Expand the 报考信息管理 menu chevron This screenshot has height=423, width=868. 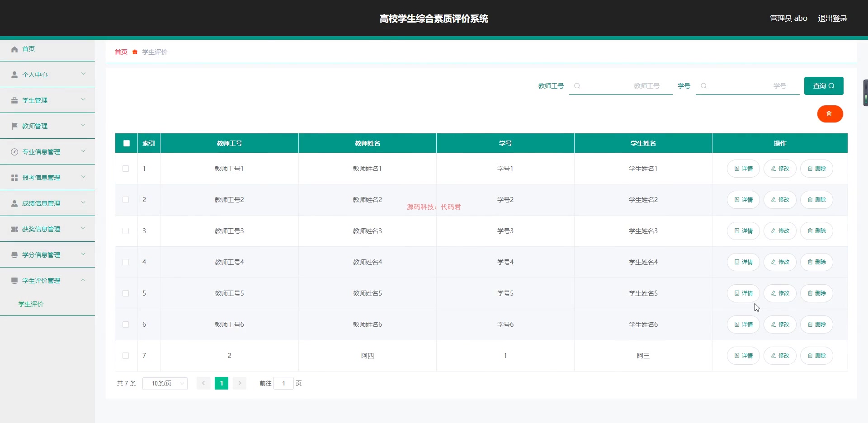(x=83, y=177)
